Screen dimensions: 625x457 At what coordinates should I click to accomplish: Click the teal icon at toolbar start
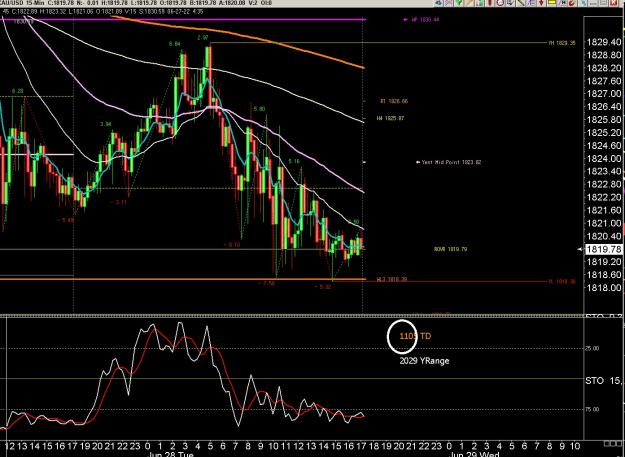[x=438, y=2]
